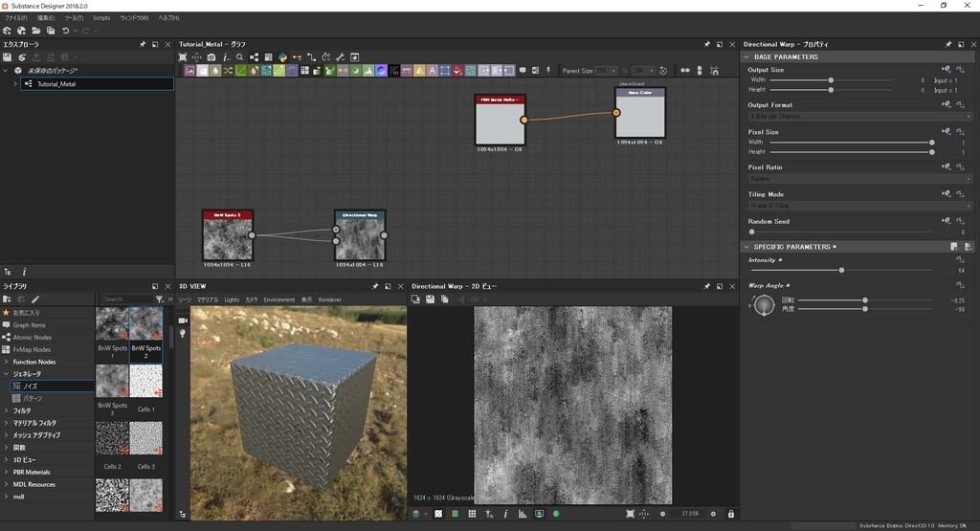Image resolution: width=980 pixels, height=531 pixels.
Task: Expand the PBR Materials library category
Action: coord(6,472)
